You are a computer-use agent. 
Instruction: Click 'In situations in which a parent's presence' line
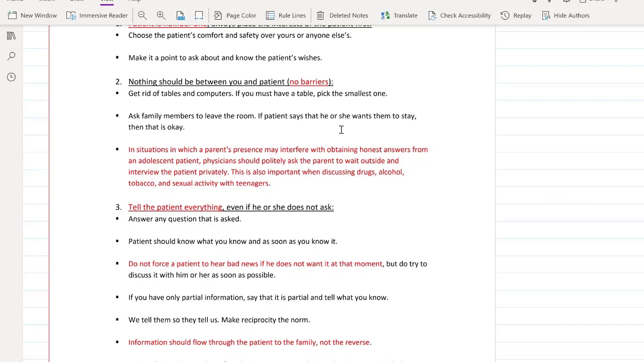pyautogui.click(x=278, y=150)
